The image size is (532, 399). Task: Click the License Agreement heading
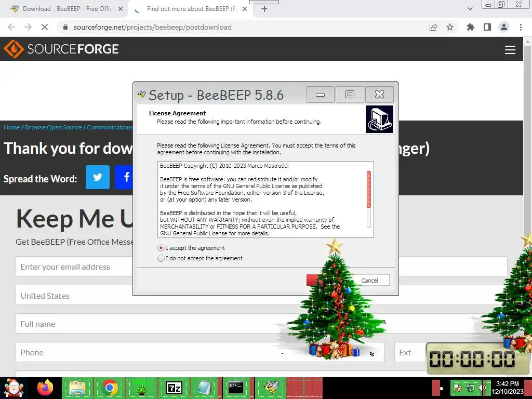(178, 113)
